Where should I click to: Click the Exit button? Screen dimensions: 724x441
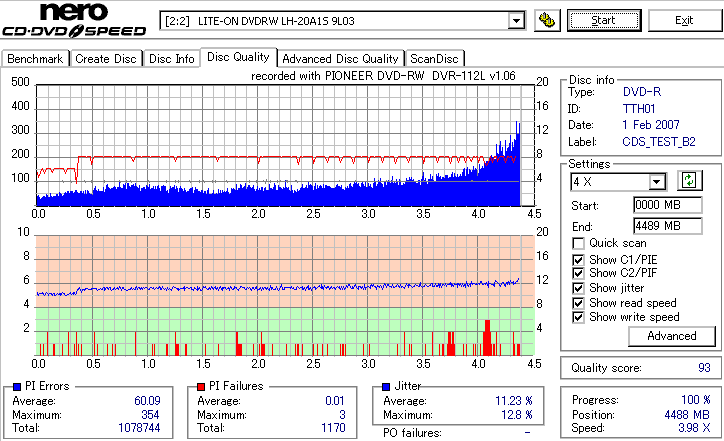coord(684,20)
